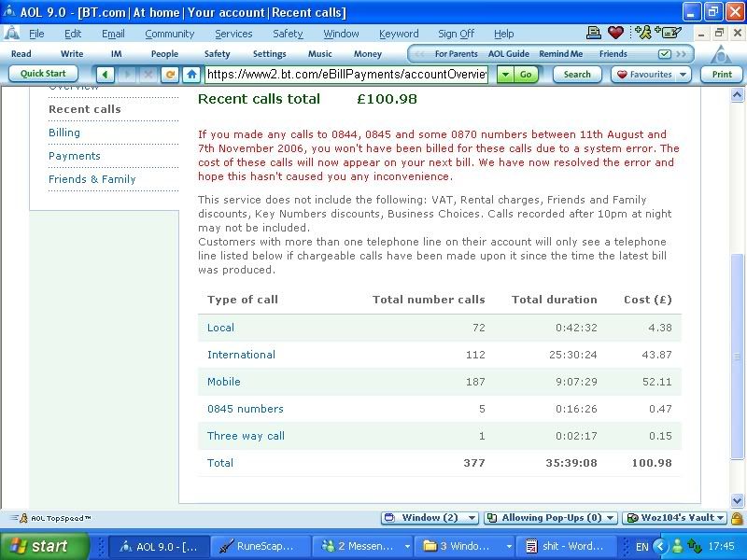This screenshot has width=747, height=560.
Task: Click the AOL logo icon left of File menu
Action: [11, 34]
